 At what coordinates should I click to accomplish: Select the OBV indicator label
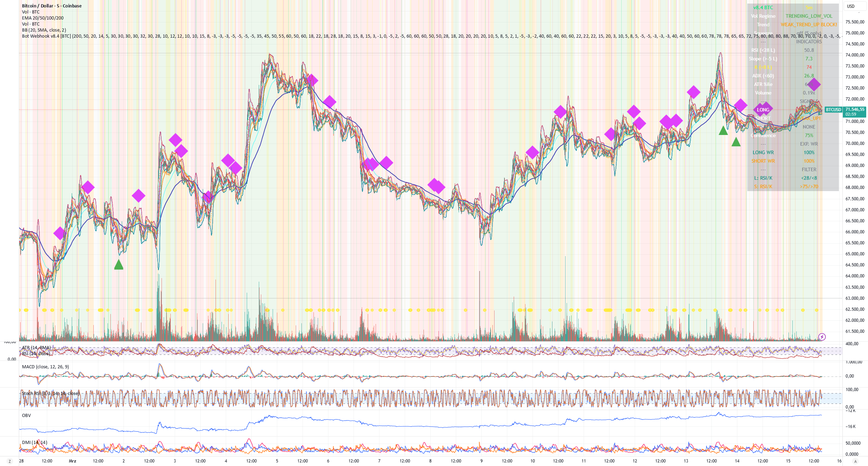click(27, 415)
